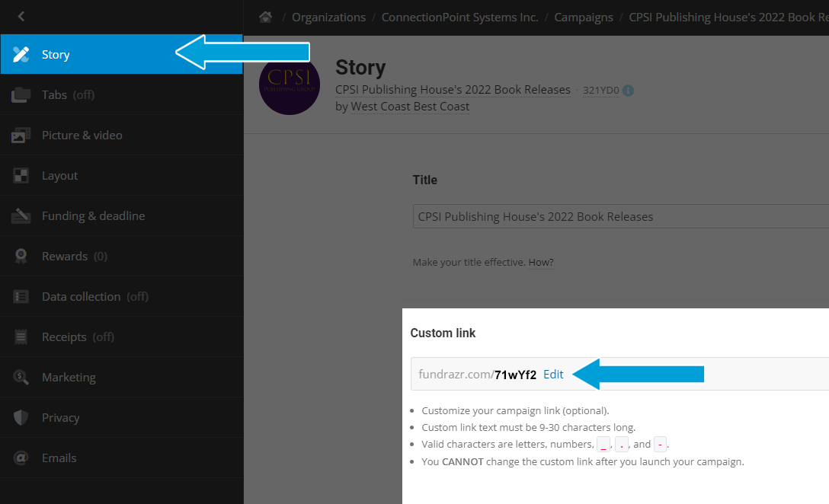This screenshot has width=829, height=504.
Task: Click 'You CANNOT change the custom link' note
Action: (583, 461)
